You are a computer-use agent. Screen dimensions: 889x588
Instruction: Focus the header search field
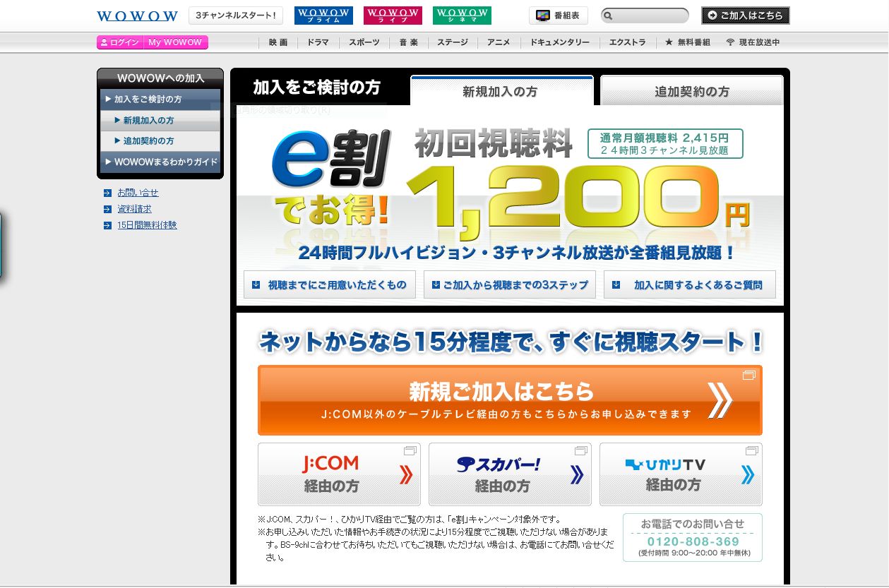pos(645,16)
